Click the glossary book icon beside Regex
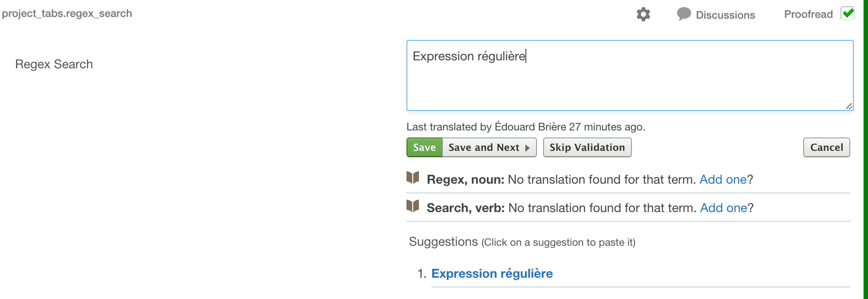868x299 pixels. [x=413, y=177]
